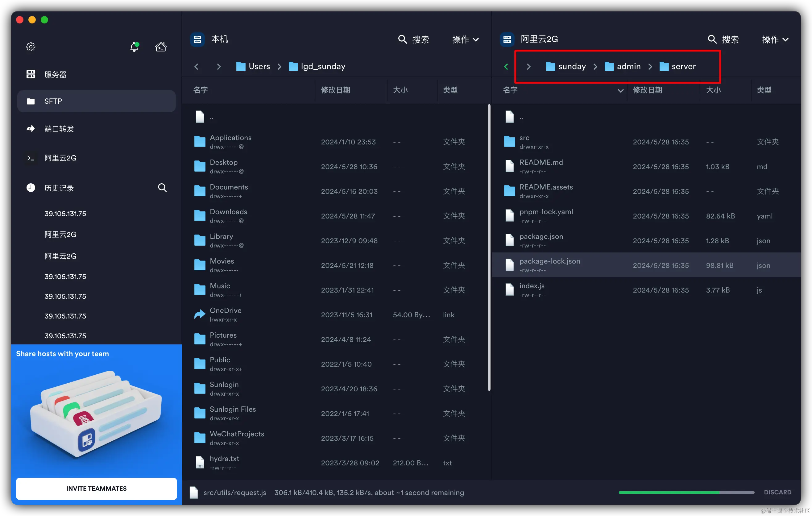Click the local host icon beside 本机
The height and width of the screenshot is (516, 812).
coord(198,40)
